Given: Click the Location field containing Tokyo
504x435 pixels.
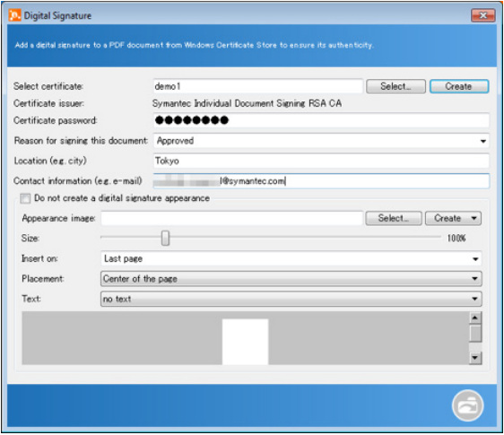Looking at the screenshot, I should pos(321,161).
